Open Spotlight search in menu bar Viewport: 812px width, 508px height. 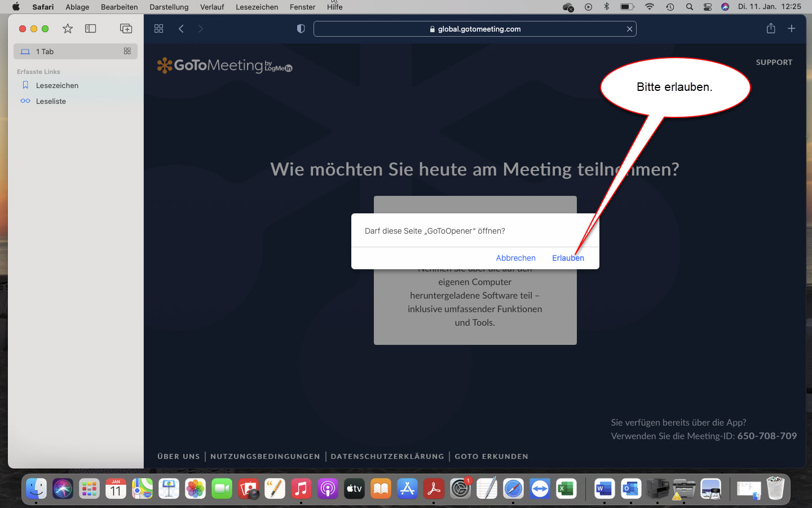click(689, 7)
